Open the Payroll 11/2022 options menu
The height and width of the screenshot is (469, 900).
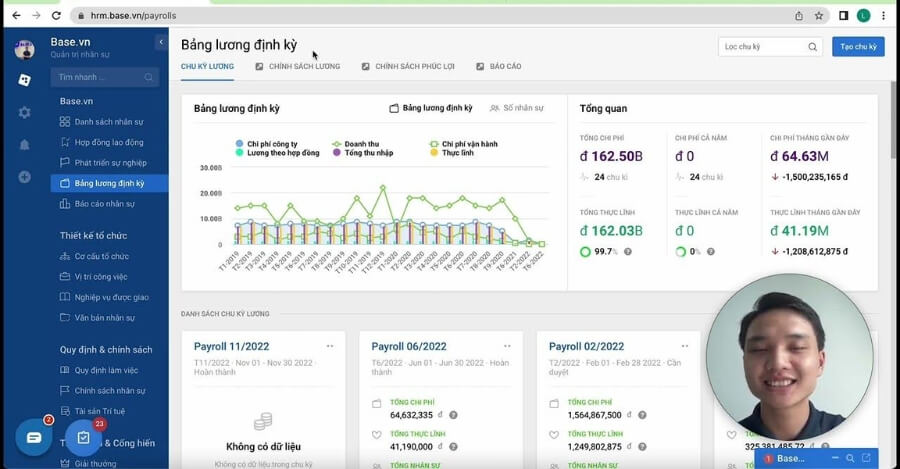[330, 346]
